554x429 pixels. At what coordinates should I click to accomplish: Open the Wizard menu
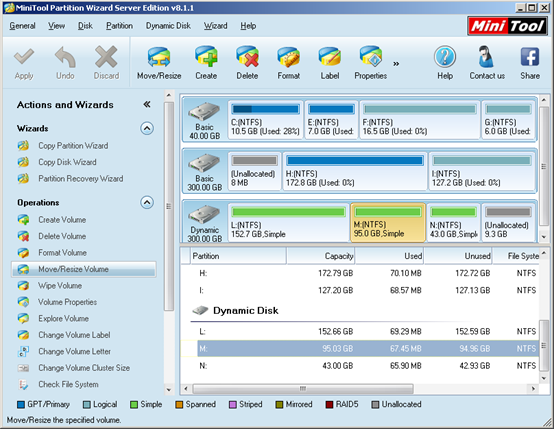(x=215, y=26)
